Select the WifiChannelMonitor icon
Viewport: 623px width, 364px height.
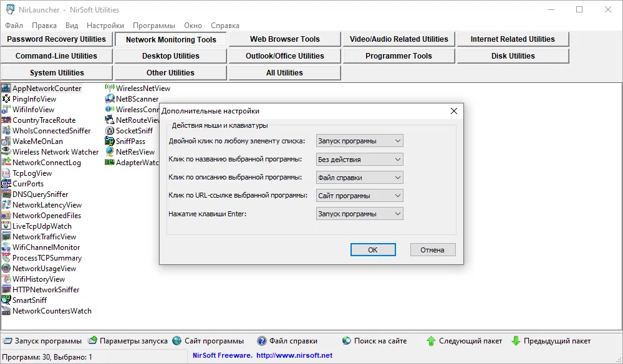pos(6,247)
